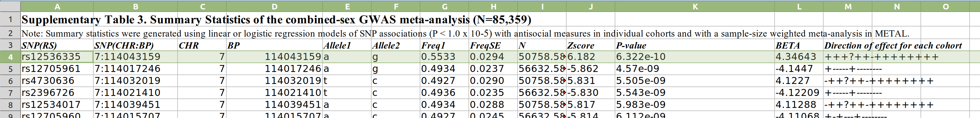
Task: Click the P-value header cell
Action: [695, 45]
